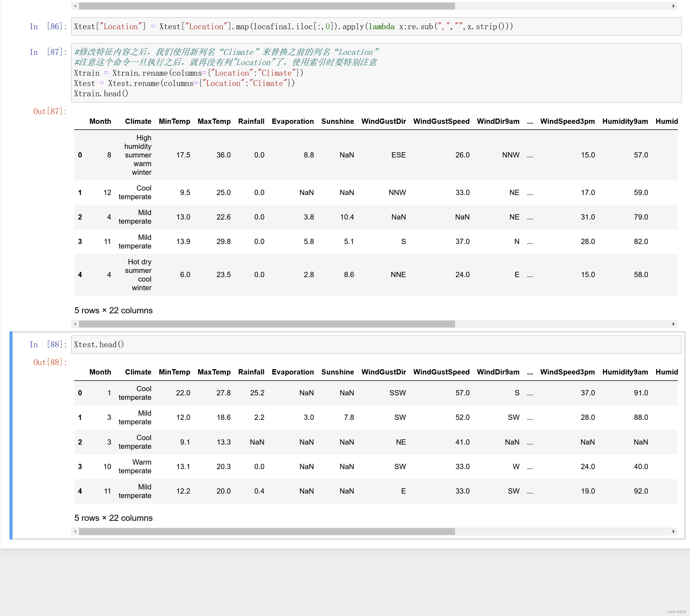The image size is (690, 616).
Task: Click the 41.0 WindGustSpeed value in Out[88]
Action: (x=463, y=442)
